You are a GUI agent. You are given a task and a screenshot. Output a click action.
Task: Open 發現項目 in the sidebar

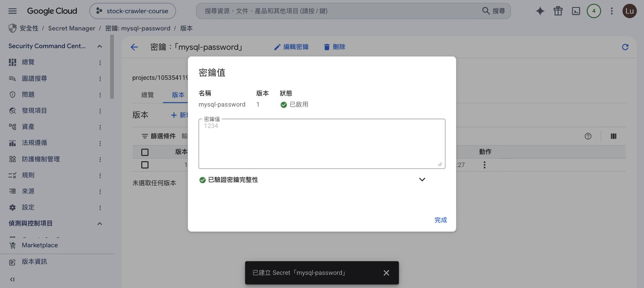[34, 111]
